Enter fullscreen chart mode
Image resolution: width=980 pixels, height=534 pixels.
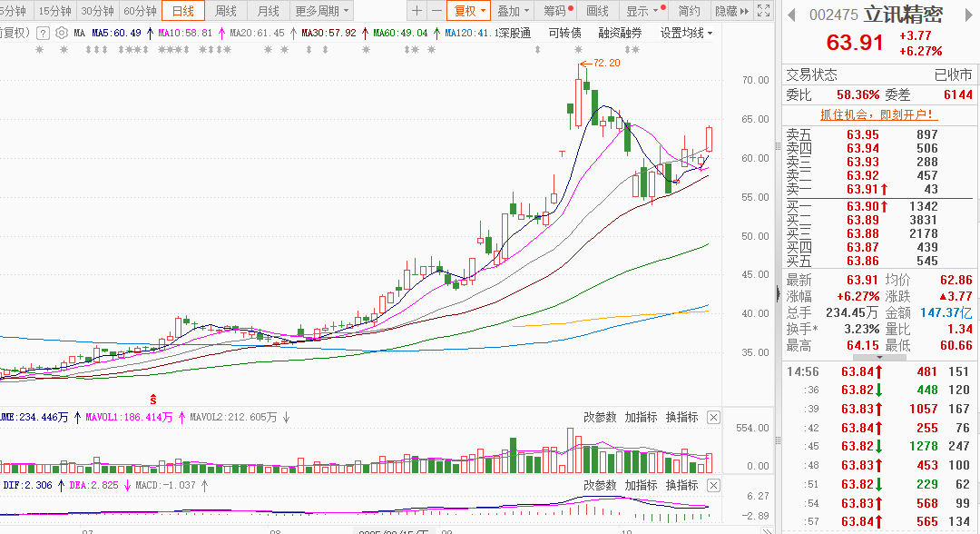[764, 11]
